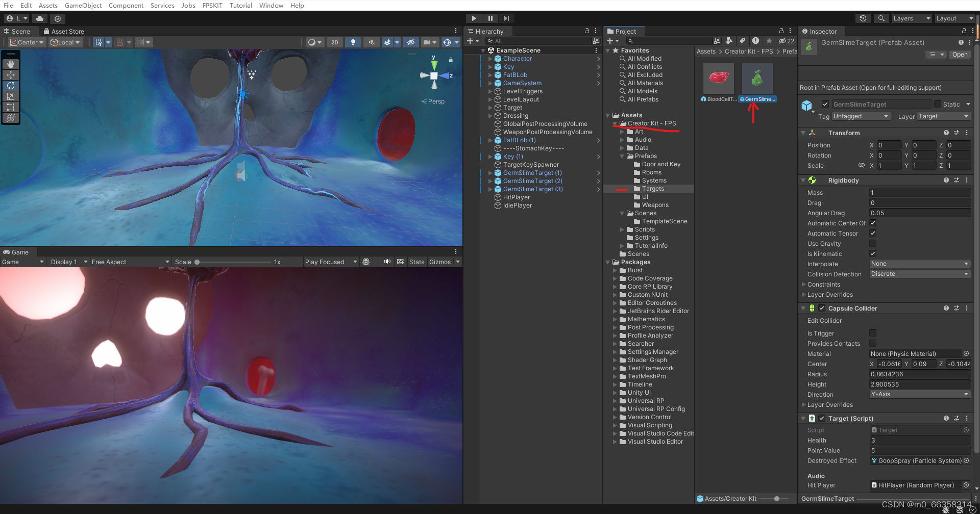Select the GermSlimeTarget prefab thumbnail
Image resolution: width=980 pixels, height=514 pixels.
pyautogui.click(x=756, y=79)
